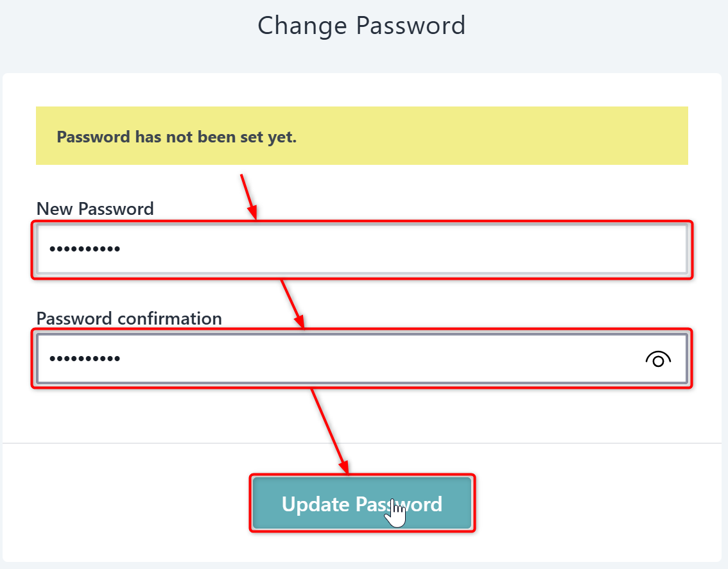Click the word 'Update' on the teal button

coord(315,504)
